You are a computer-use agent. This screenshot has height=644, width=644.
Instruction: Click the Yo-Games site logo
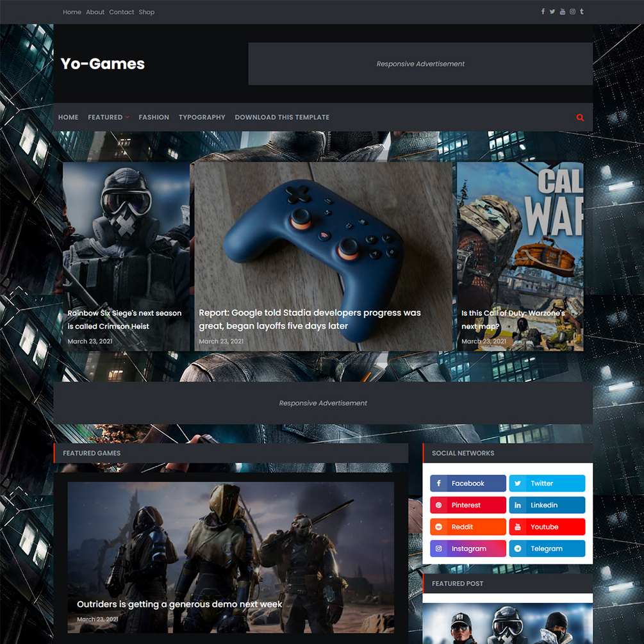[x=103, y=63]
